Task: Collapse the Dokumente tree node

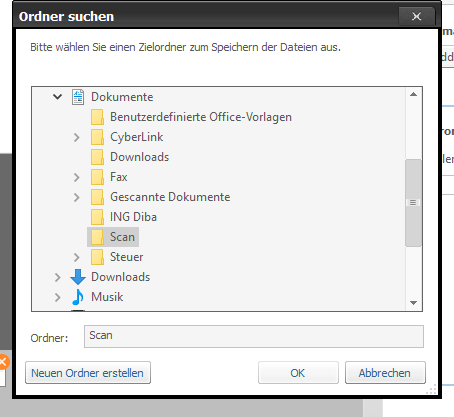Action: pyautogui.click(x=58, y=97)
